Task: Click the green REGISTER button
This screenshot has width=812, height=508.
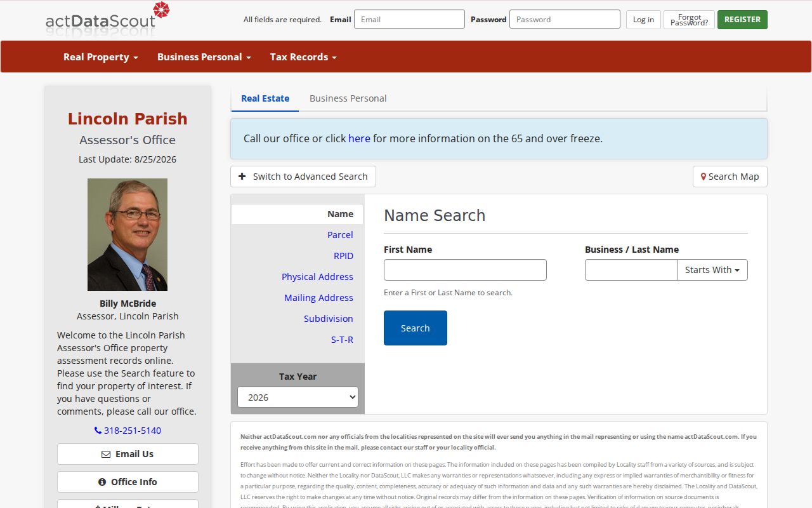Action: [x=742, y=20]
